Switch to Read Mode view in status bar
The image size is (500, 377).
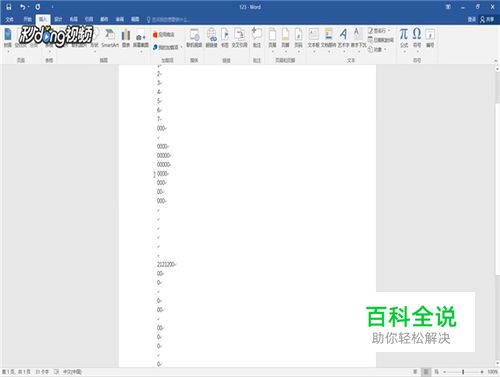tap(415, 372)
